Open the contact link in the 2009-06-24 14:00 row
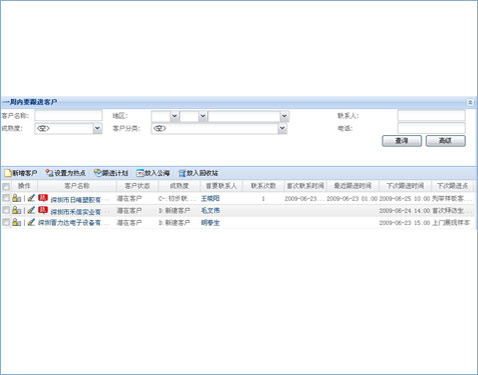This screenshot has width=478, height=375. click(x=210, y=211)
